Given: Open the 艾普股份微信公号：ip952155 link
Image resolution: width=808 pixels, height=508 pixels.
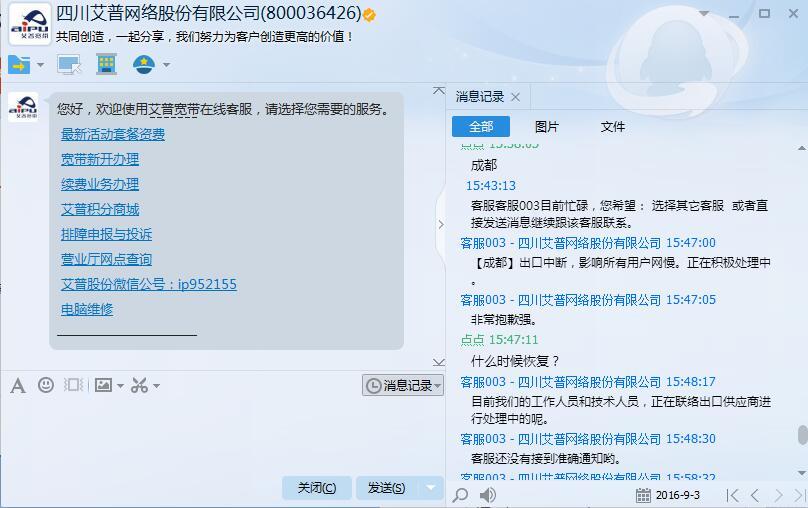Looking at the screenshot, I should [149, 284].
